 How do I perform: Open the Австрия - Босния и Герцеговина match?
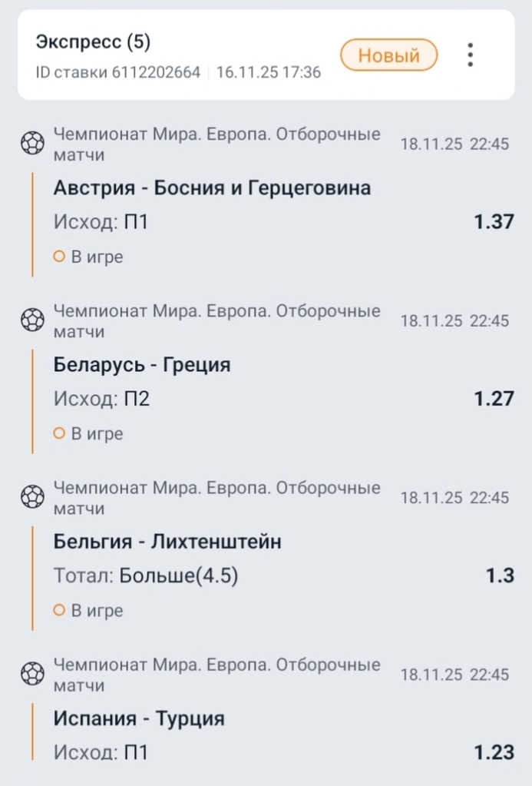pyautogui.click(x=212, y=188)
